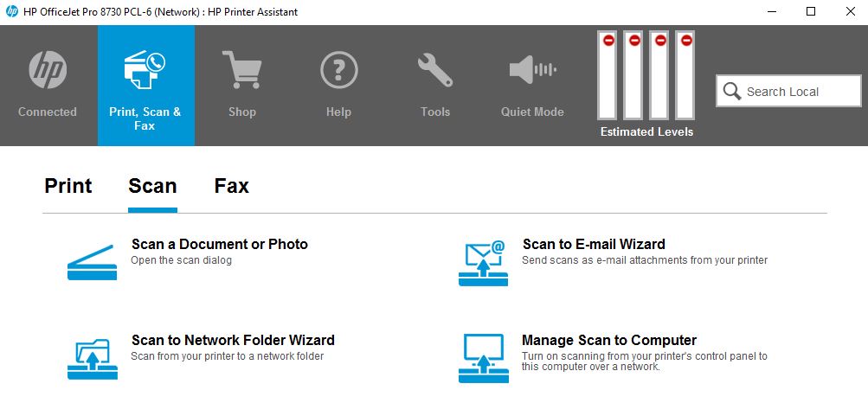868x403 pixels.
Task: Click the Estimated Levels label
Action: pos(646,131)
